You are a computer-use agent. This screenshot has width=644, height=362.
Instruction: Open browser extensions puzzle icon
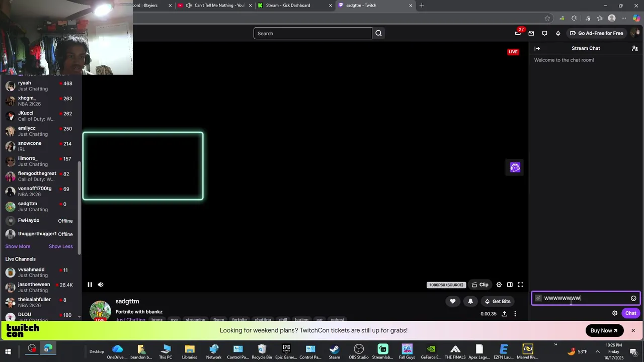point(574,18)
